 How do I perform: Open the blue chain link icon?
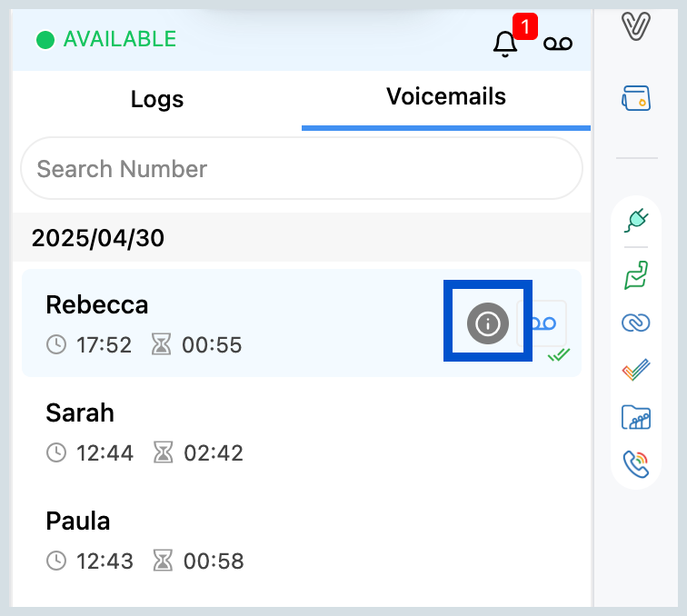(636, 323)
